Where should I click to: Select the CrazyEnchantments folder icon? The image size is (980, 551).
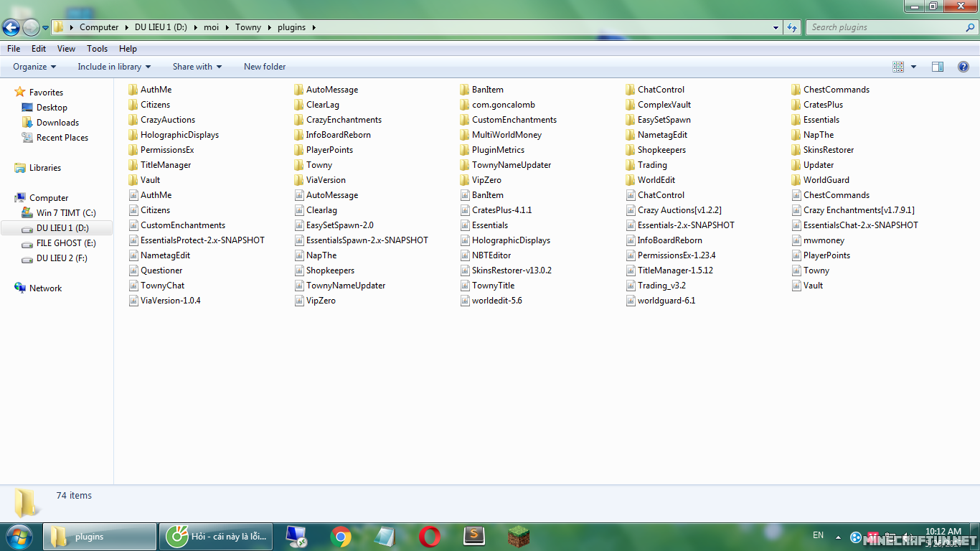299,120
